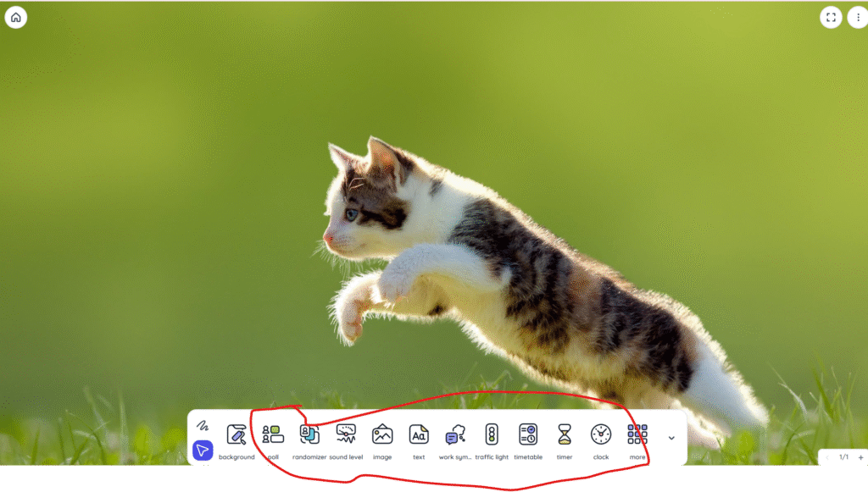Collapse the toolbar with chevron arrow
The image size is (868, 492).
click(x=671, y=438)
